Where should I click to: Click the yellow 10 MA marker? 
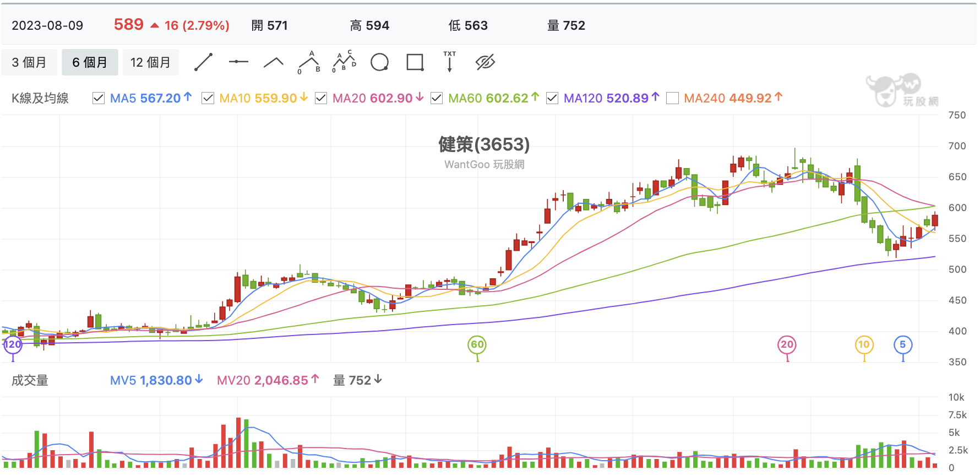[x=864, y=345]
